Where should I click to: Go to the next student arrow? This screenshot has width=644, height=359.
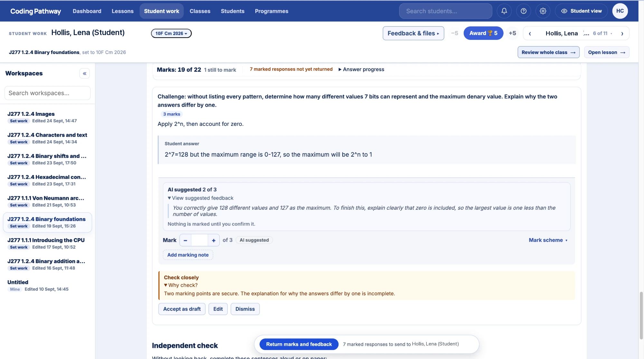pos(622,33)
